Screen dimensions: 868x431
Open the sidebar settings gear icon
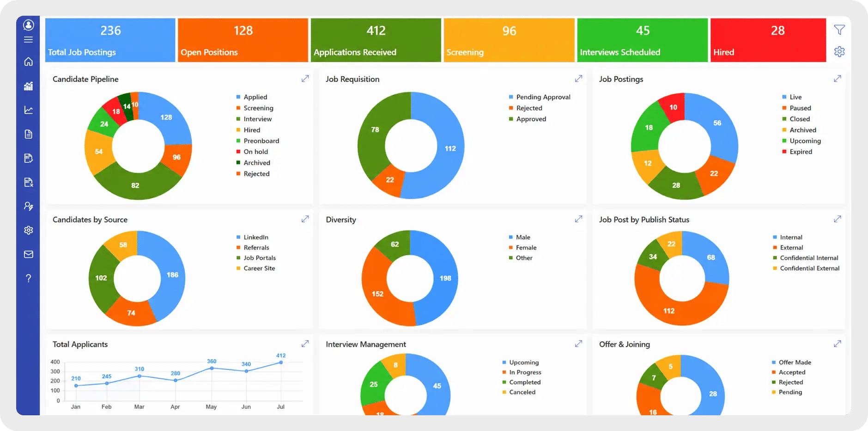29,230
